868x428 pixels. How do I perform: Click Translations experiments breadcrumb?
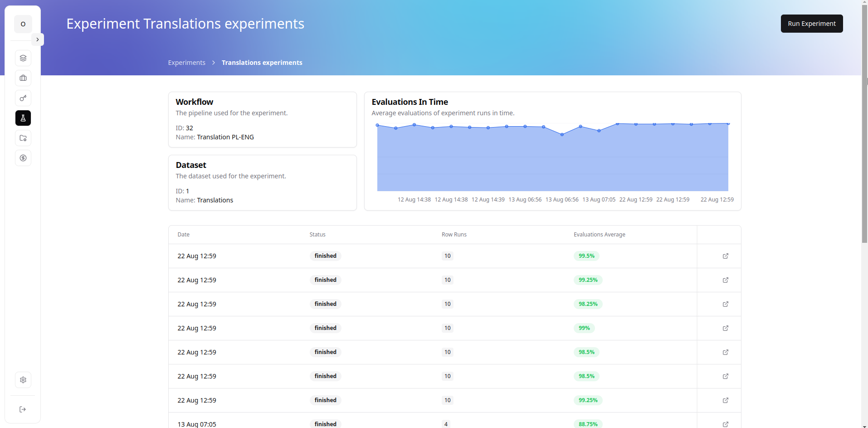coord(262,63)
